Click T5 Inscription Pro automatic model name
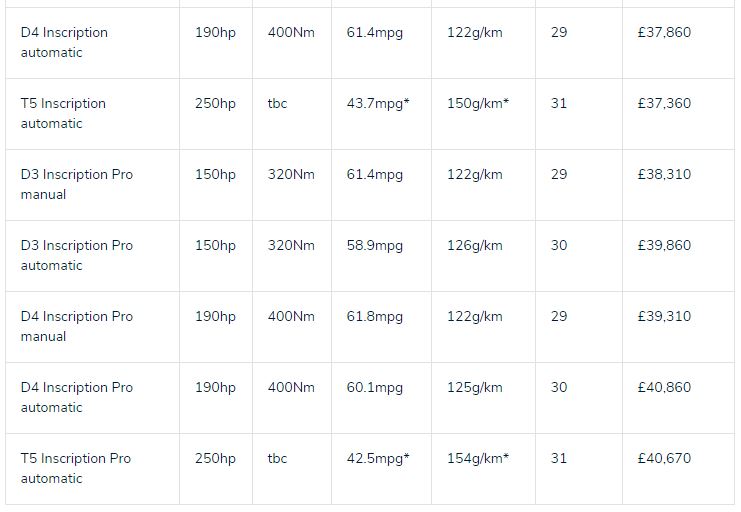Viewport: 741px width, 512px height. 75,468
